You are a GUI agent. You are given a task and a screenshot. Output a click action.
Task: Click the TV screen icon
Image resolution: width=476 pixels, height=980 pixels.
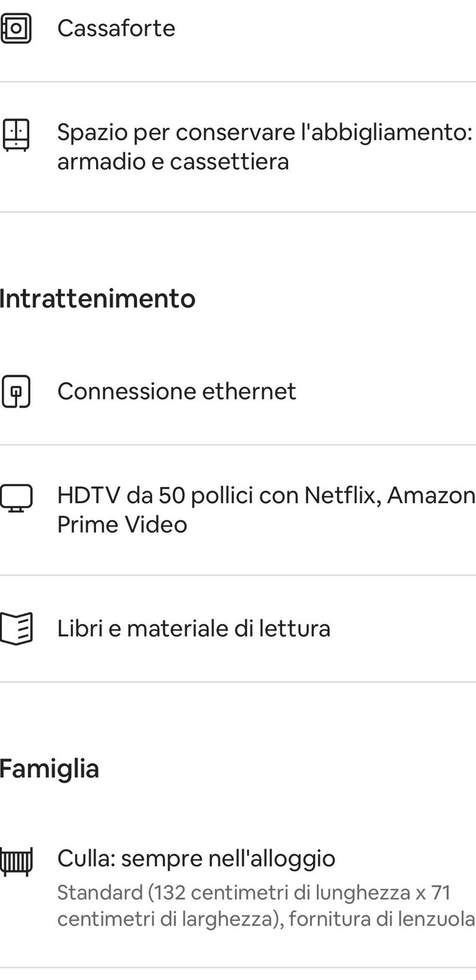[x=15, y=498]
